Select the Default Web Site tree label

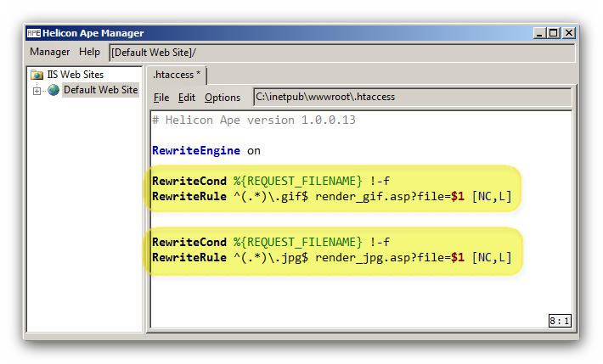[100, 90]
